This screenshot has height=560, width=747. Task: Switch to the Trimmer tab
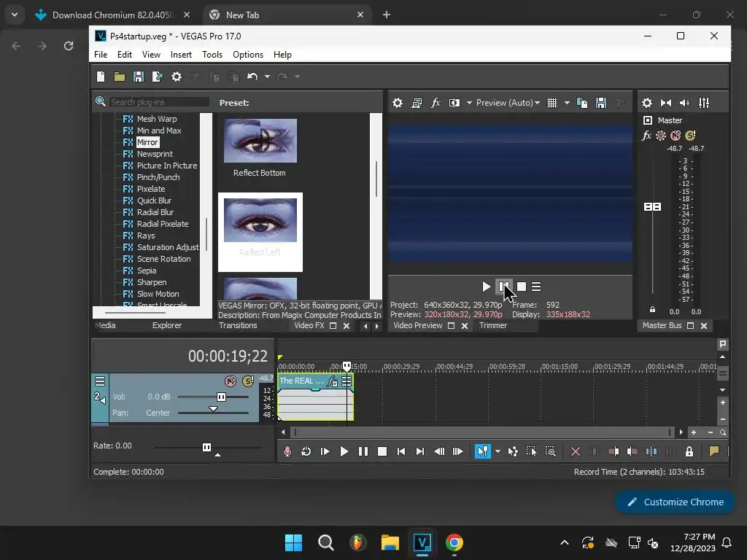click(x=492, y=326)
